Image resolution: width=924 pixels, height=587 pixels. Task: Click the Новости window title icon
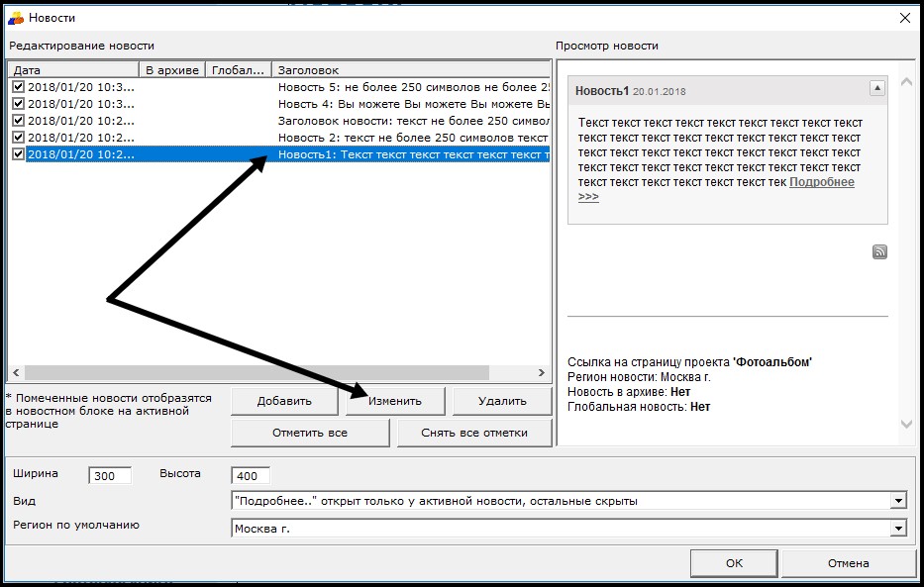click(16, 17)
